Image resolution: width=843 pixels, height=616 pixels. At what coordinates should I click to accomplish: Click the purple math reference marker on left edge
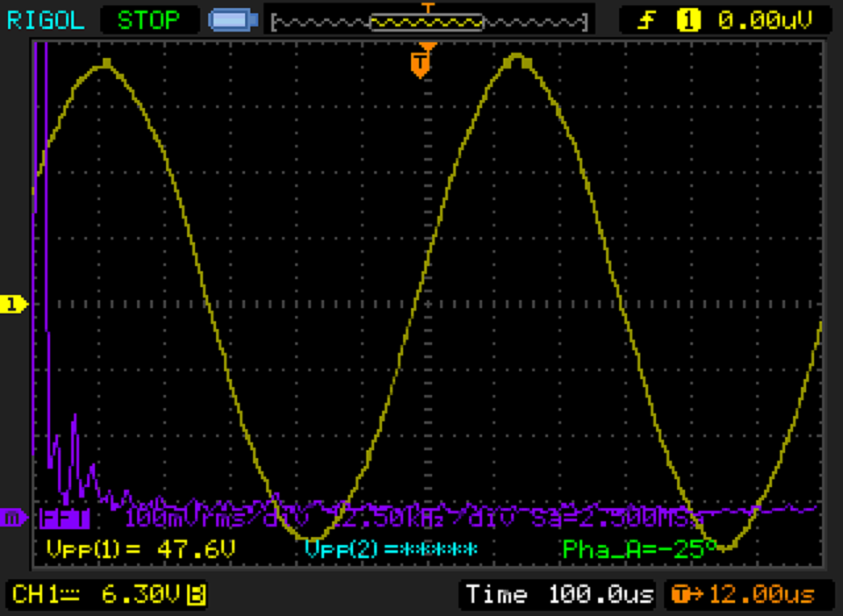coord(12,518)
